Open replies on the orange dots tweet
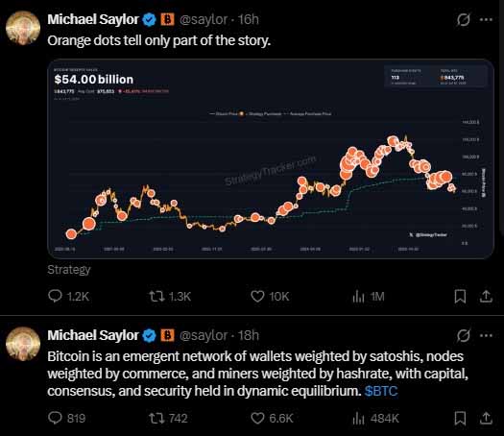This screenshot has width=504, height=436. (68, 296)
